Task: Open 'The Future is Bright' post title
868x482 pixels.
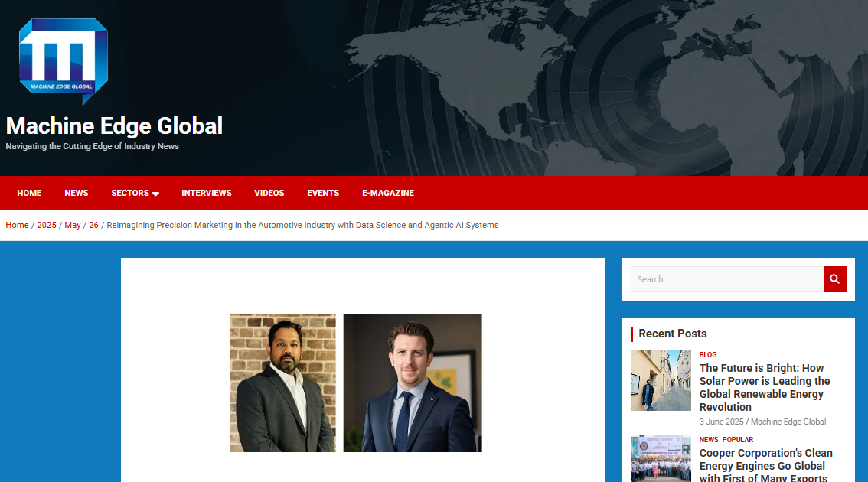Action: [x=765, y=387]
